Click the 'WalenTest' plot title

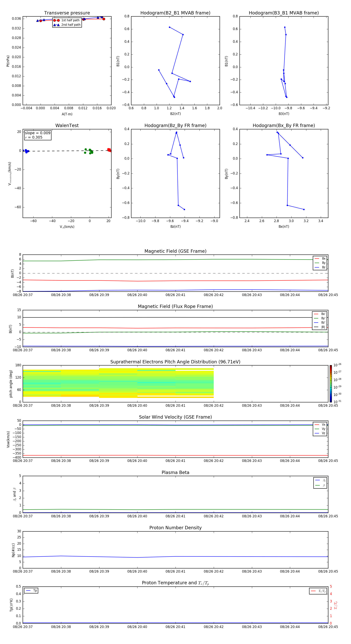67,125
